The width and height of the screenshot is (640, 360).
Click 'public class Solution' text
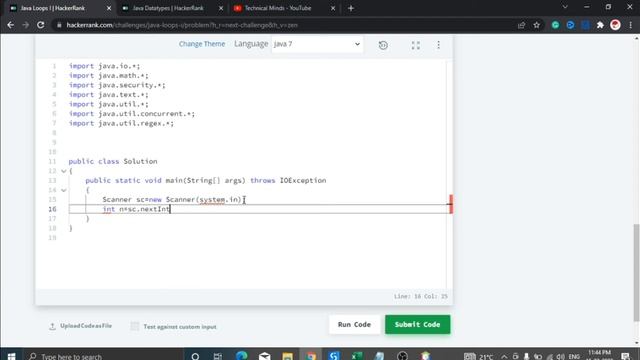113,161
